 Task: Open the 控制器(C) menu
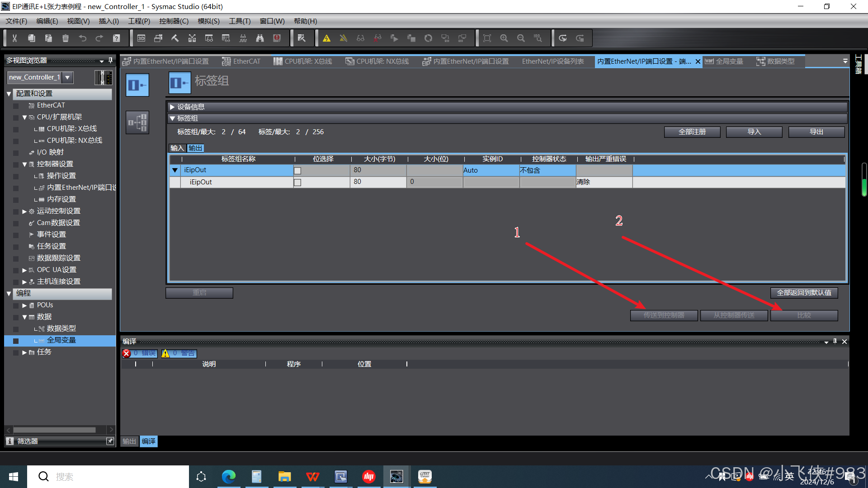coord(174,21)
